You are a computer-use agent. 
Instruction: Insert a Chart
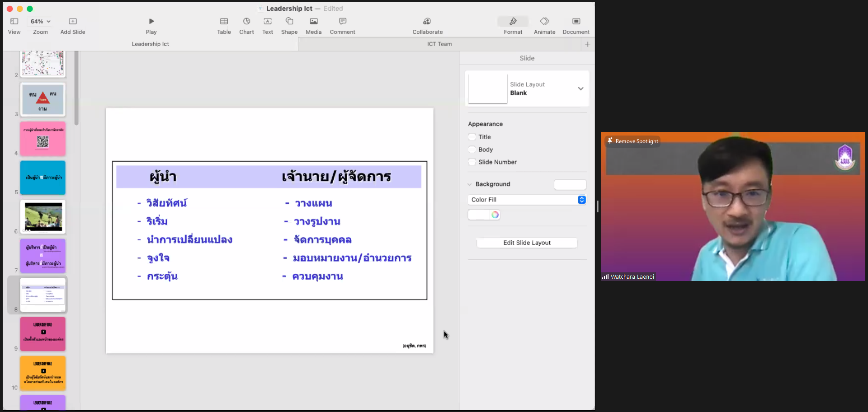[x=246, y=26]
